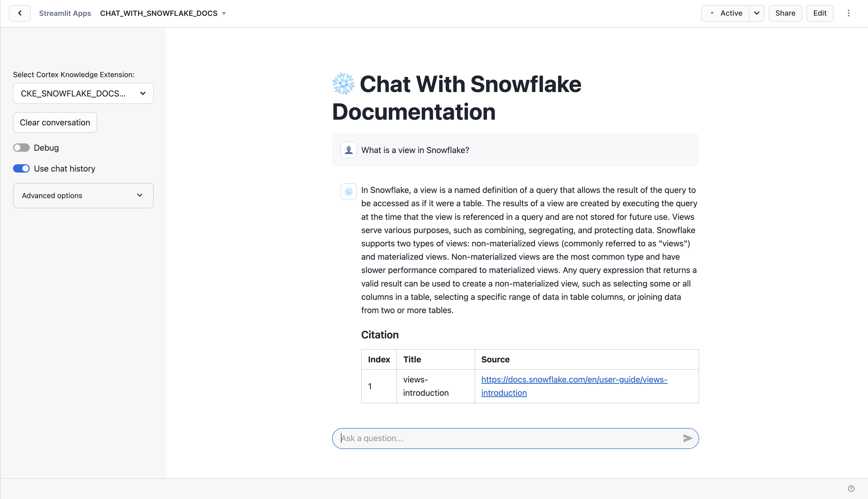This screenshot has height=499, width=868.
Task: Enable the Debug toggle
Action: point(22,148)
